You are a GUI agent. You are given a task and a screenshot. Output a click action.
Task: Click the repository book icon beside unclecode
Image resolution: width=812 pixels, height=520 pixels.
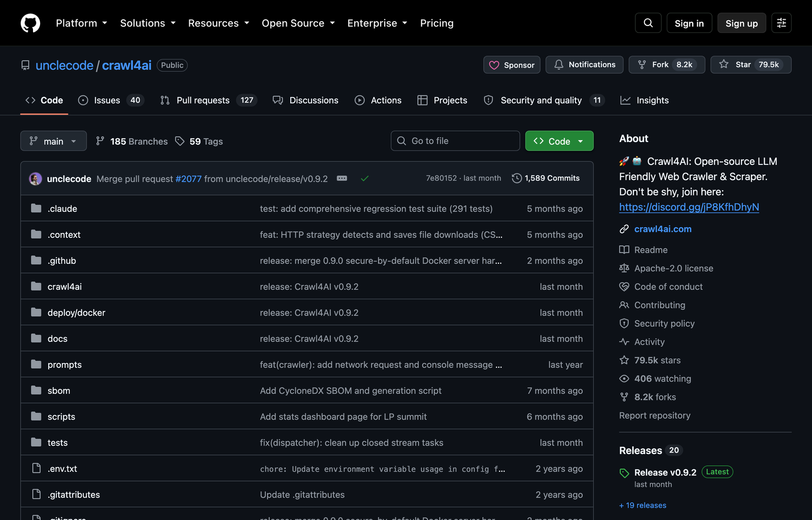click(25, 65)
